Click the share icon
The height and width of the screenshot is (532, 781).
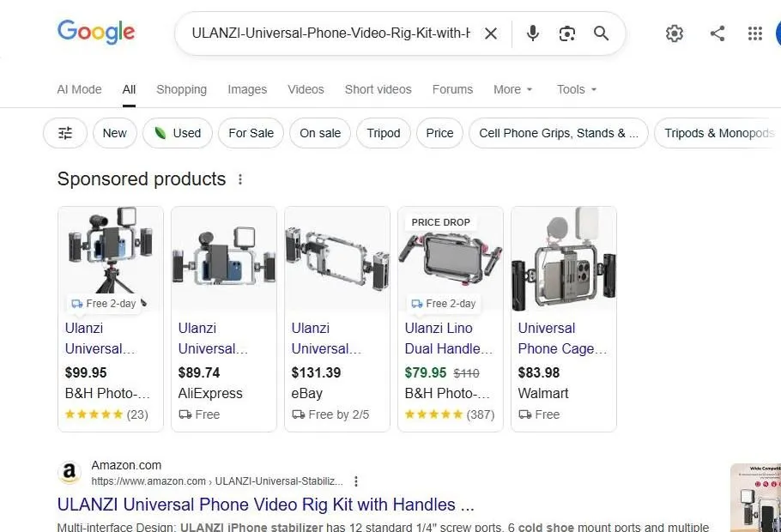click(717, 33)
